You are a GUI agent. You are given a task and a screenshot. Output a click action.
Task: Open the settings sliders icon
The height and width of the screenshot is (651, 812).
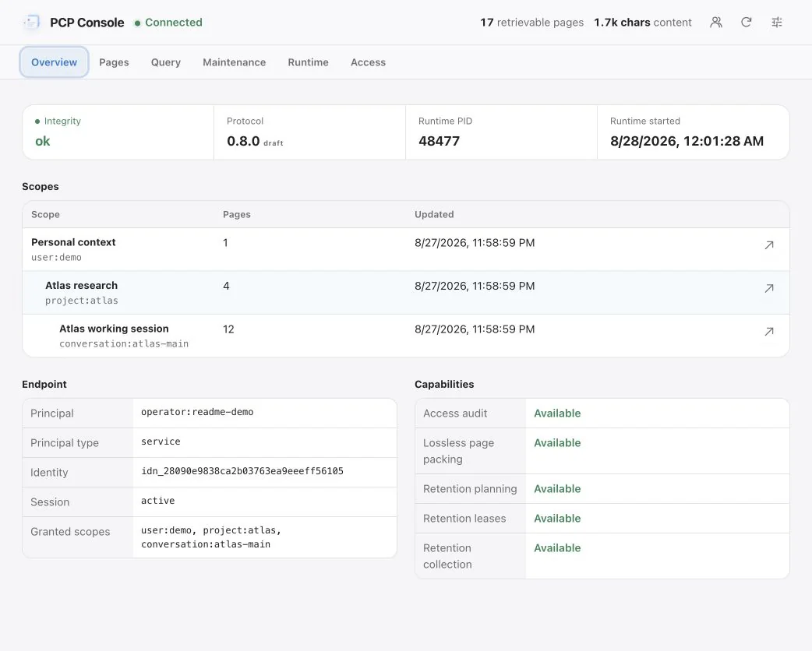click(777, 23)
